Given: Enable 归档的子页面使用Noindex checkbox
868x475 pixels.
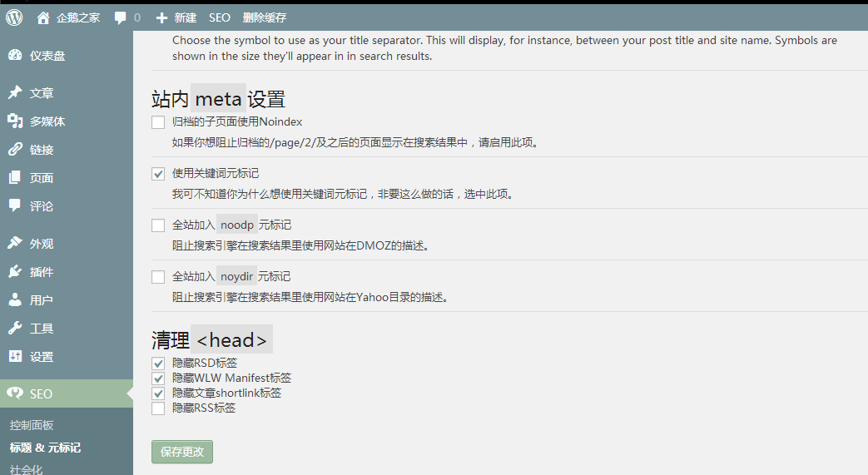Looking at the screenshot, I should pos(158,122).
